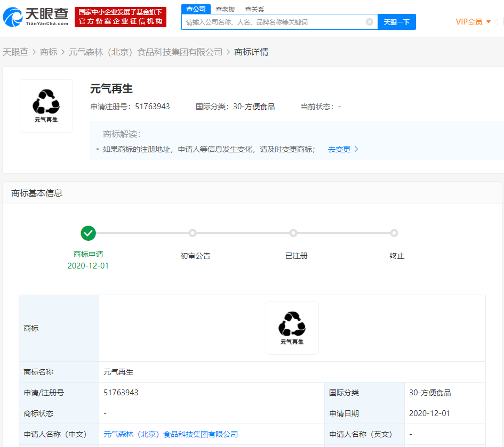Screen dimensions: 504x447
Task: Click 元气再生 value in 商标名称 row
Action: click(118, 372)
